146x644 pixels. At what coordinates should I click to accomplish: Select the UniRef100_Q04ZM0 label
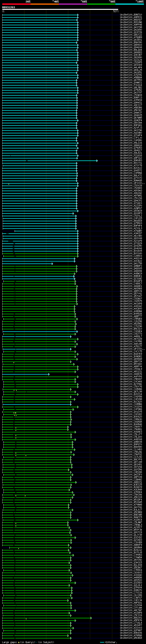point(131,246)
